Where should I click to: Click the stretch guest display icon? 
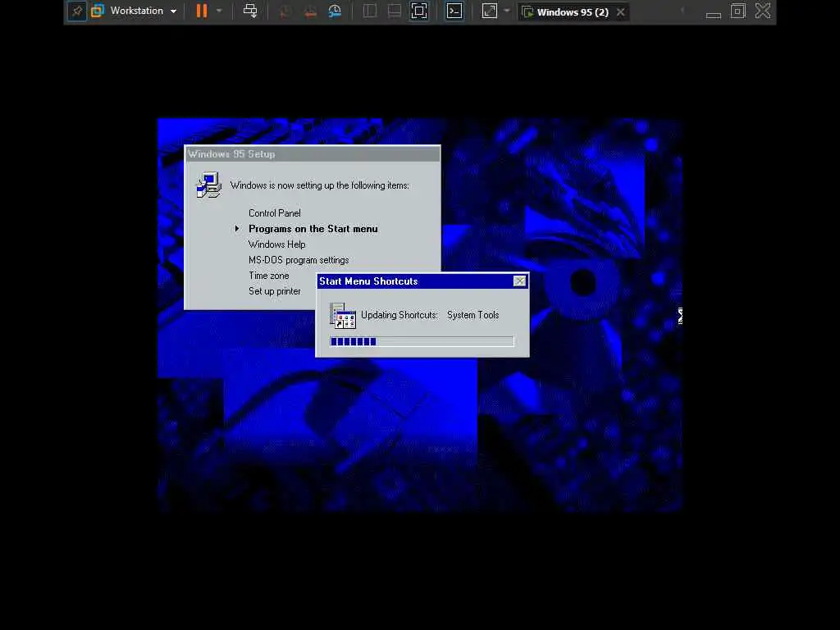[490, 11]
